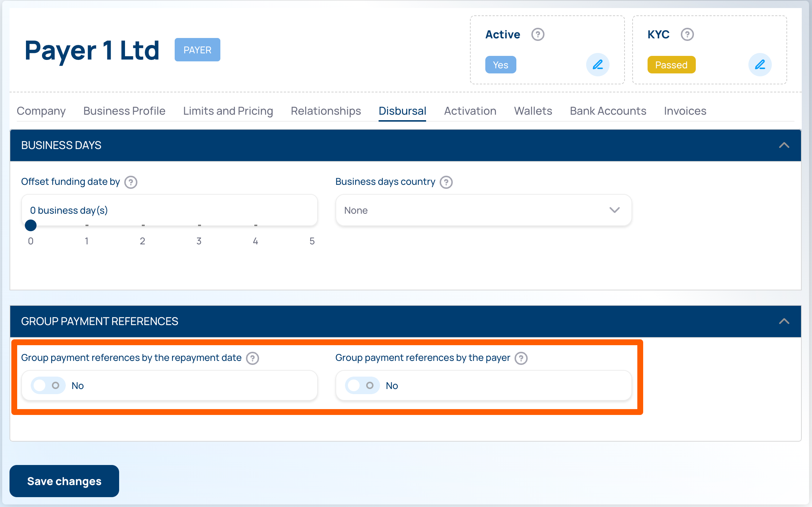Image resolution: width=812 pixels, height=507 pixels.
Task: Switch to the Limits and Pricing tab
Action: coord(228,111)
